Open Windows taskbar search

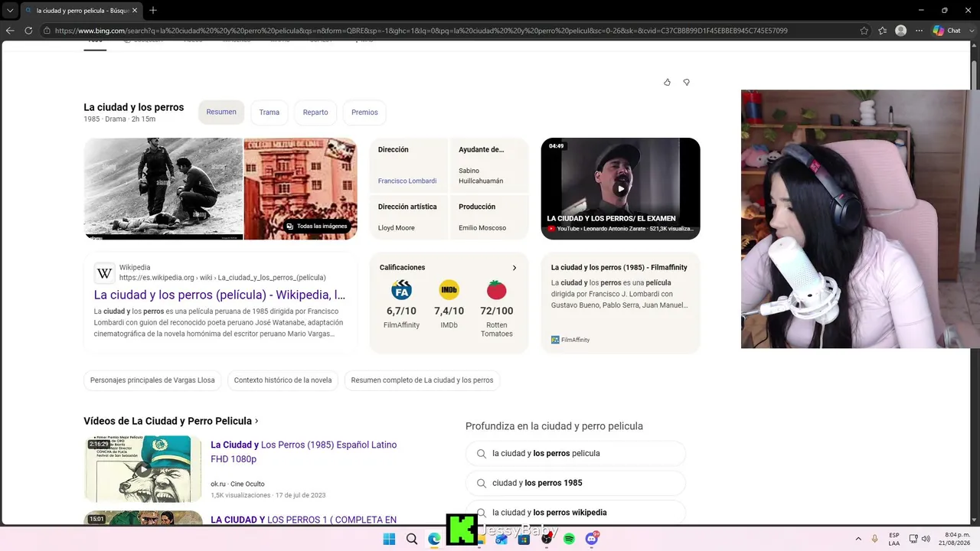coord(412,539)
